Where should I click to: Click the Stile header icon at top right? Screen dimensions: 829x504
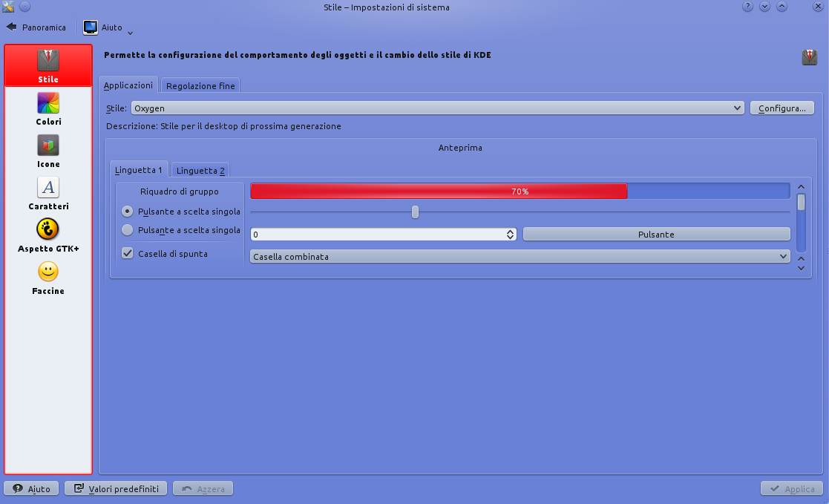coord(810,56)
